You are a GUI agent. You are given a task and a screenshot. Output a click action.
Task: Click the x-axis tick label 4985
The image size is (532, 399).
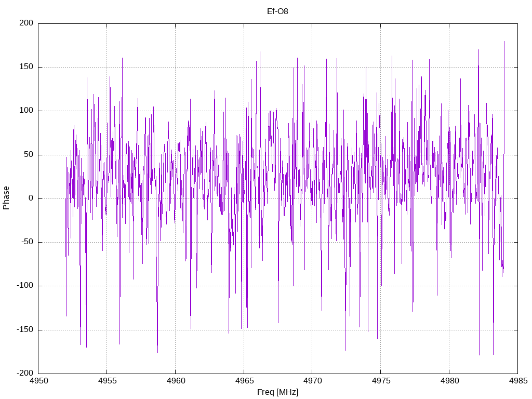pyautogui.click(x=518, y=381)
